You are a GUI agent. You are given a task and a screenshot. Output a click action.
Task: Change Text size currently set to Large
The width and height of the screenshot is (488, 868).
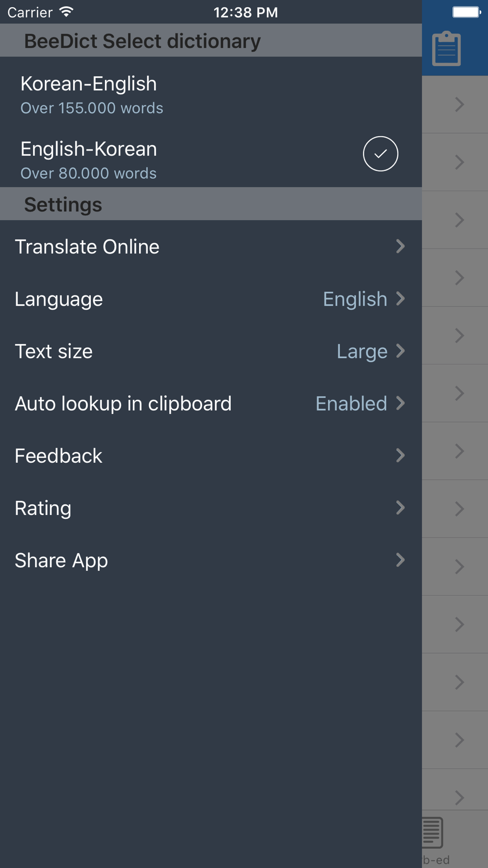click(x=211, y=351)
